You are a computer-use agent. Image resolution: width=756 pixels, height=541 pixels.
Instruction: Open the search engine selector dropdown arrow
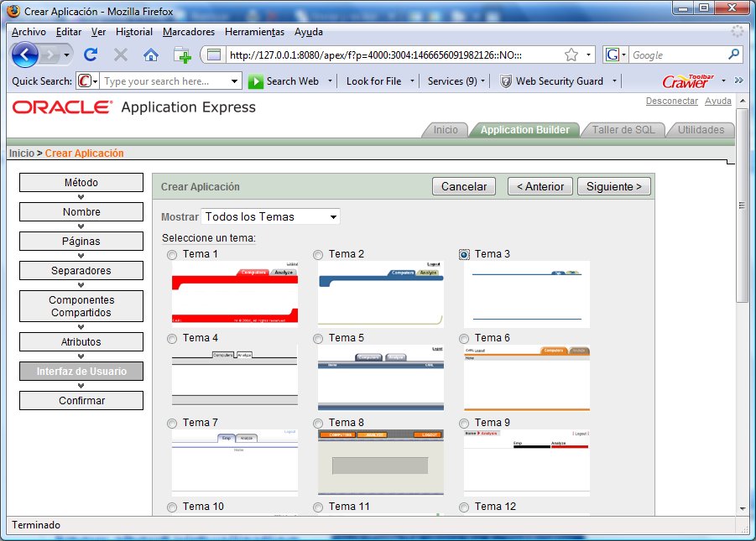(624, 55)
